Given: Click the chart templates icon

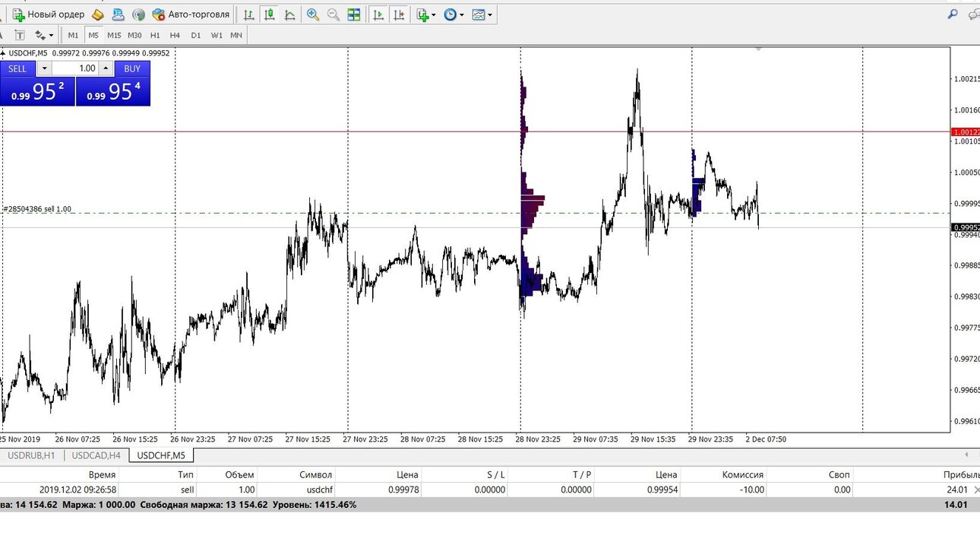Looking at the screenshot, I should click(478, 14).
